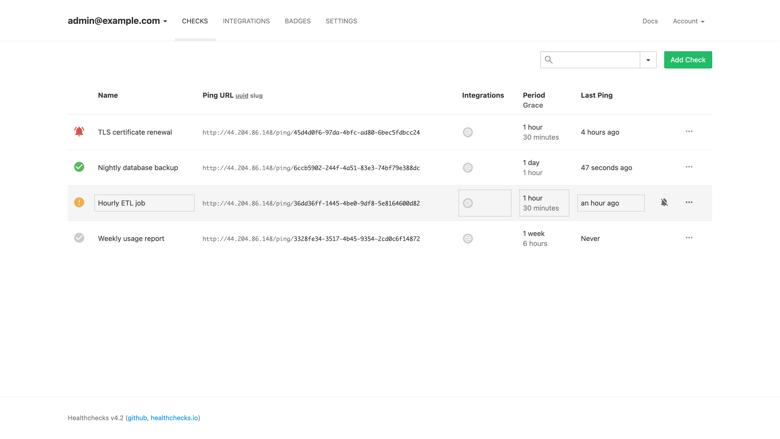
Task: Open the Account dropdown menu
Action: click(x=688, y=21)
